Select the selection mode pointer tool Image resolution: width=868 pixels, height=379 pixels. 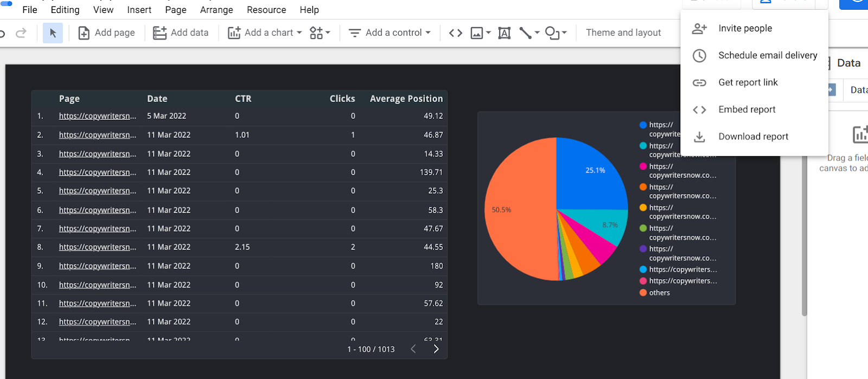point(53,33)
